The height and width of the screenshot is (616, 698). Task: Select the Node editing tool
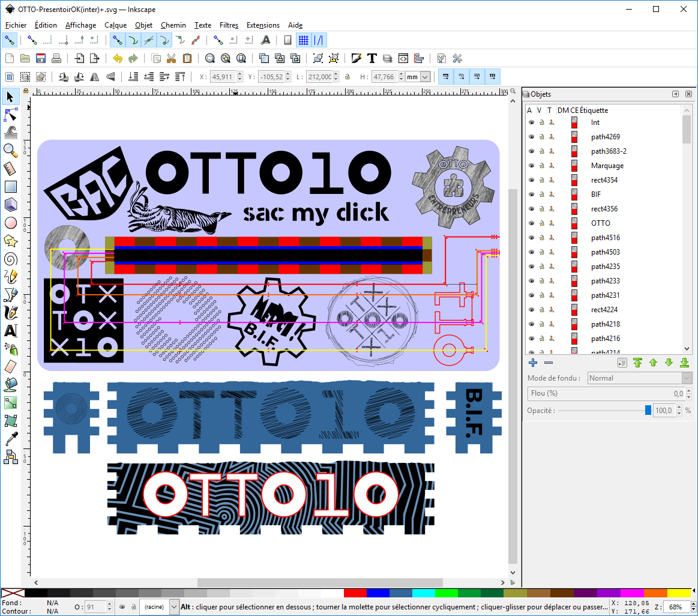click(10, 114)
